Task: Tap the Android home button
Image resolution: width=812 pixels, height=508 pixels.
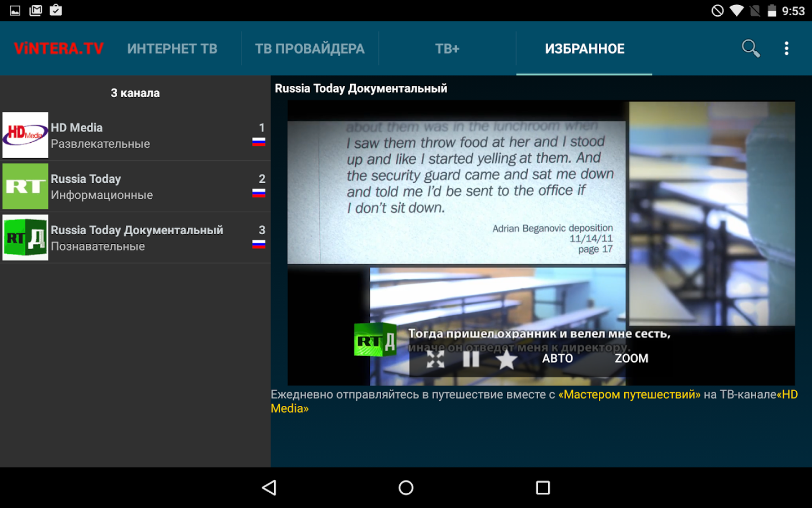Action: click(406, 488)
